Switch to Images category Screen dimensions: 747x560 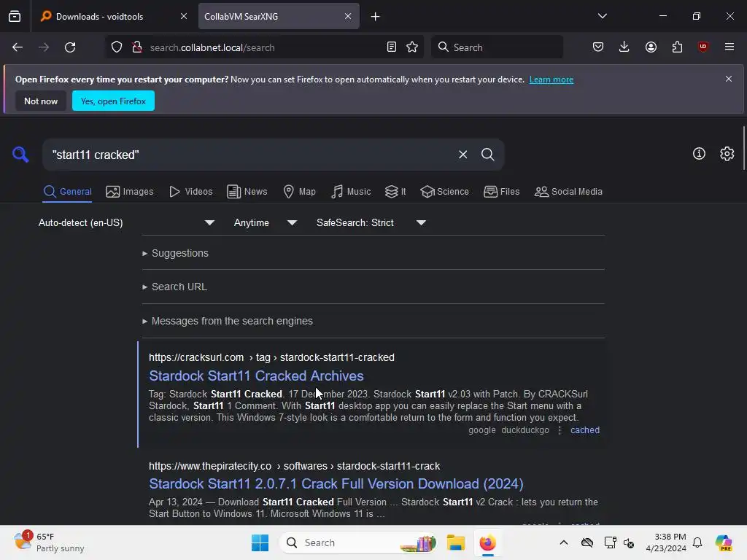pos(130,192)
